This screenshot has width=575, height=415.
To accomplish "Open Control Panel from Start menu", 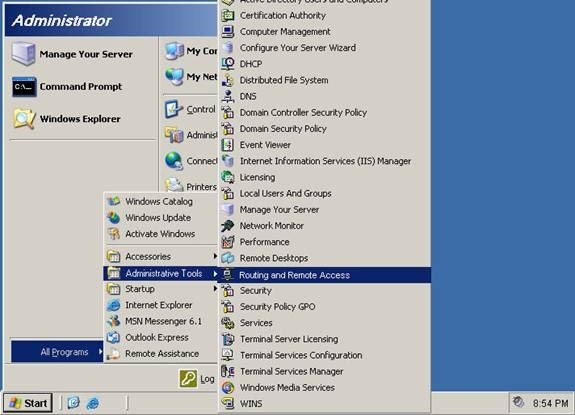I will (x=190, y=109).
